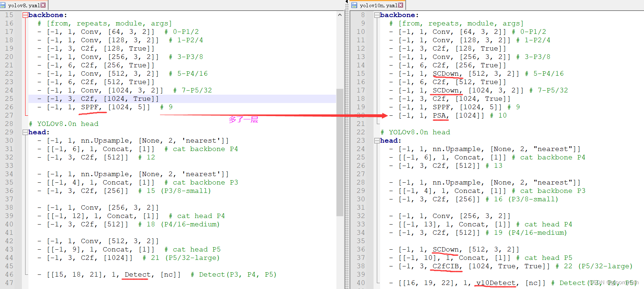Click 'Detect' module on line 46 of yolov8.yaml
This screenshot has height=289, width=644.
tap(137, 274)
